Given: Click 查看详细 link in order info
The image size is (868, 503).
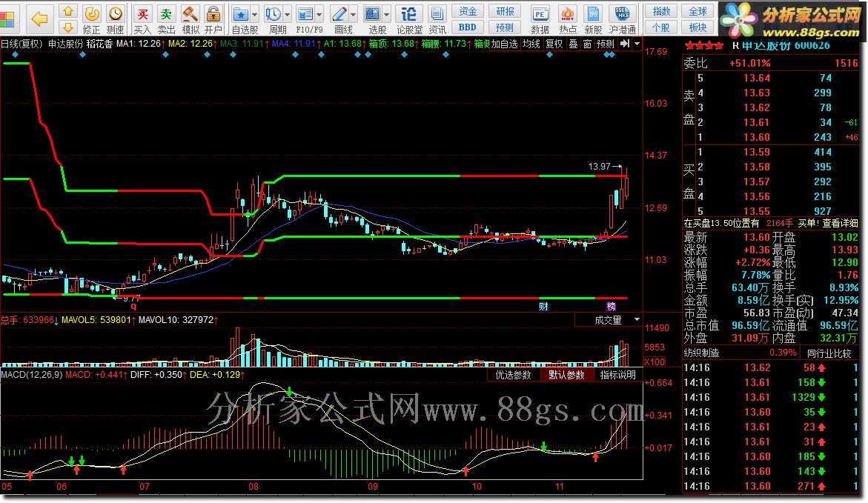Looking at the screenshot, I should pos(840,223).
